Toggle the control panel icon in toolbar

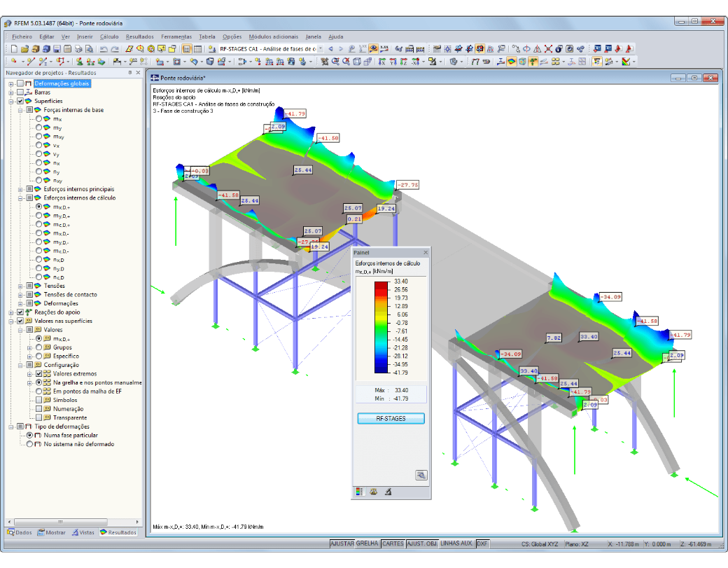(596, 62)
